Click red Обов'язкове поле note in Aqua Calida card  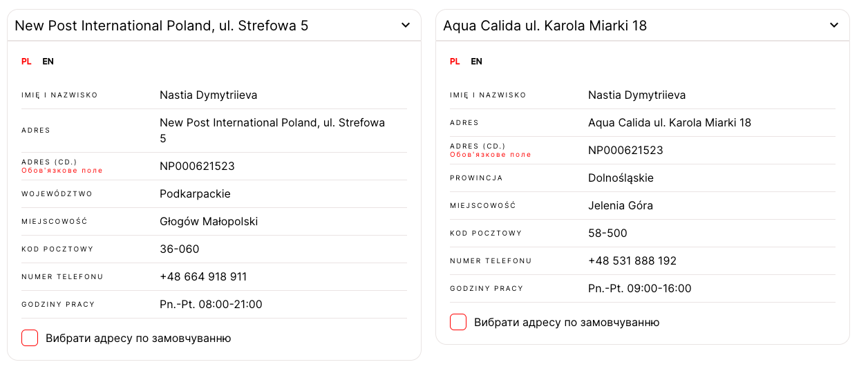[x=491, y=155]
